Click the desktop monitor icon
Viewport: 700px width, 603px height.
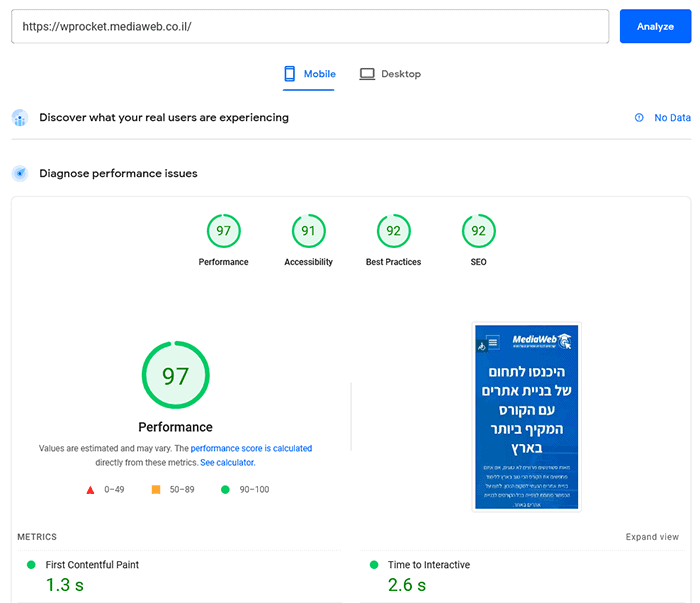(367, 74)
